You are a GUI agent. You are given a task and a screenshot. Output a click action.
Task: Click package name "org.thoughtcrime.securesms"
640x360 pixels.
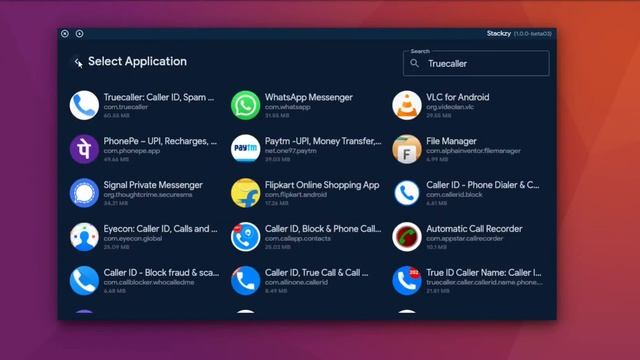point(148,195)
